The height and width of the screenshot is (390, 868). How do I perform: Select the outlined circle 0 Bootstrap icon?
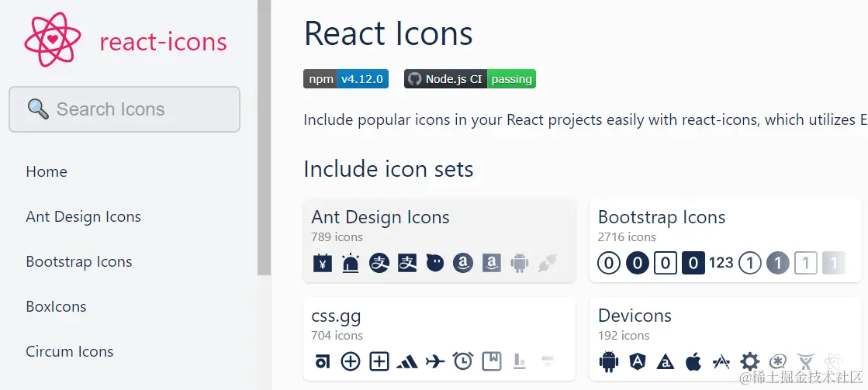click(609, 263)
